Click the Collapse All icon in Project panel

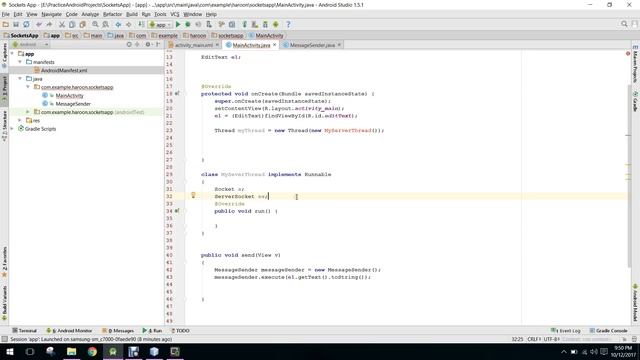(x=137, y=44)
